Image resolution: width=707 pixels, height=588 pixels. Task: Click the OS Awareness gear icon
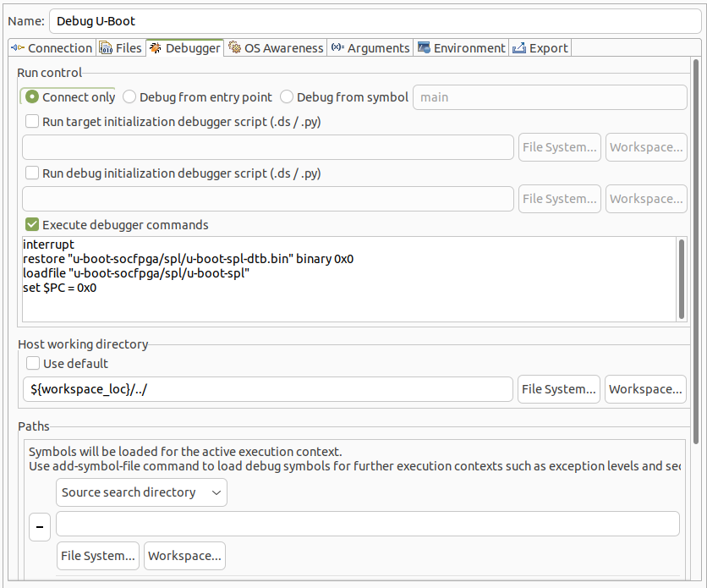234,48
